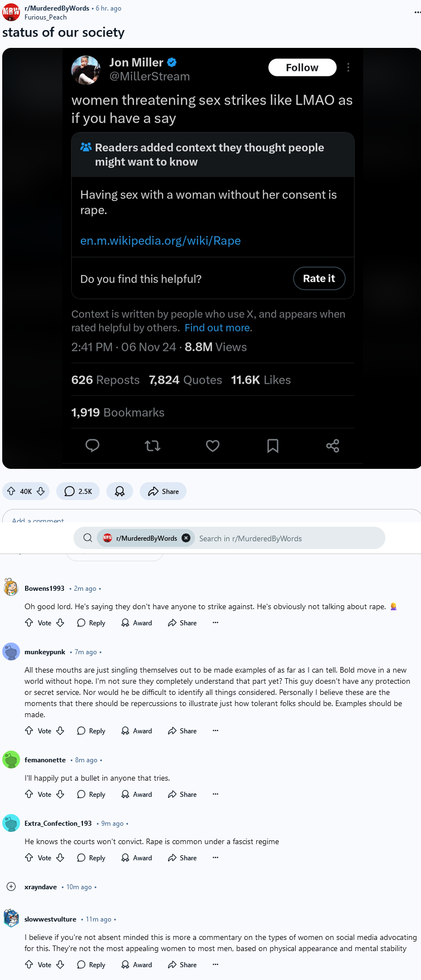
Task: Downvote the post with 40K votes
Action: pos(41,491)
